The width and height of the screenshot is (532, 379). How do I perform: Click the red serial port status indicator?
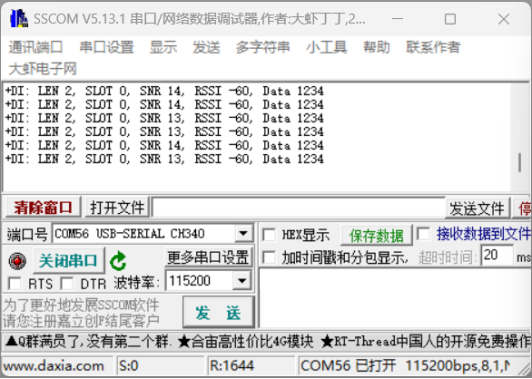(17, 261)
